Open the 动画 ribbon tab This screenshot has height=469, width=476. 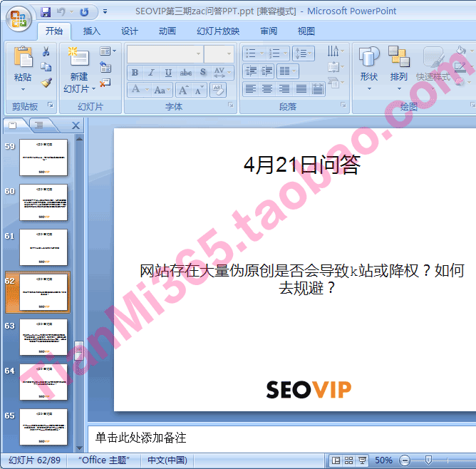point(167,31)
